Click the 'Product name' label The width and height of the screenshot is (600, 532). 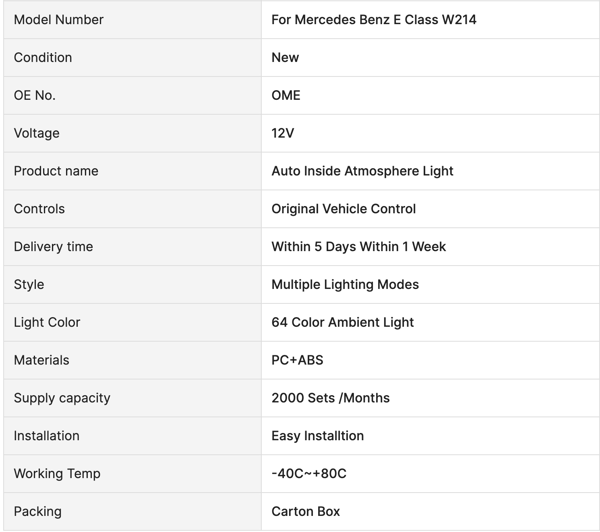point(56,171)
